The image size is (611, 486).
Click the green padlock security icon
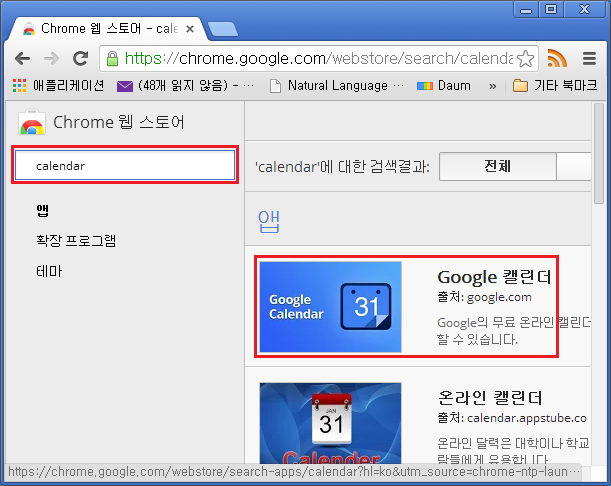[x=112, y=59]
